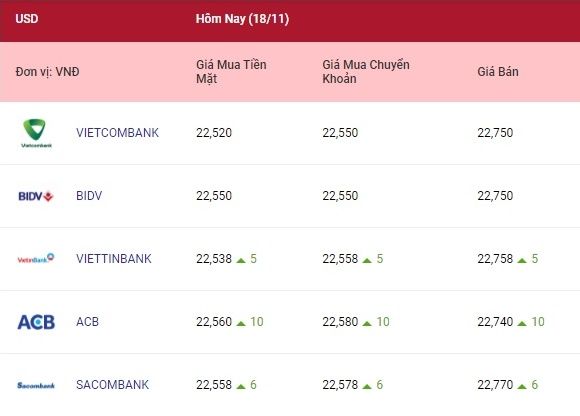Viewport: 580px width, 416px height.
Task: Select the VIETTINBANK row name
Action: [114, 258]
